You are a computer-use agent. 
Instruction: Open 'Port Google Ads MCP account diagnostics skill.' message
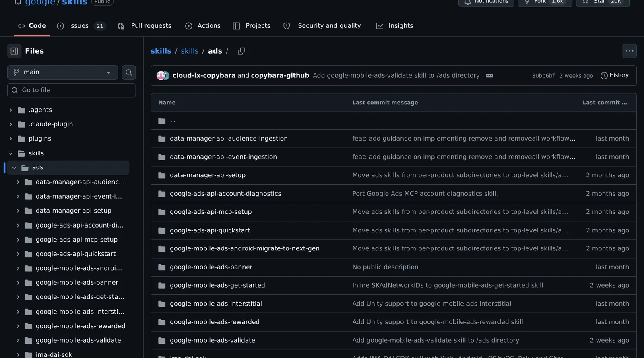pyautogui.click(x=425, y=194)
